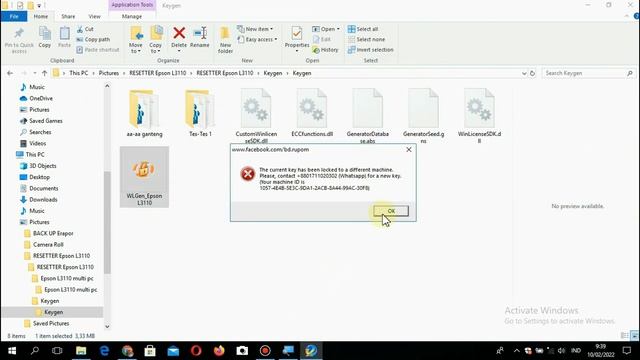Open the address bar history dropdown

(x=524, y=73)
